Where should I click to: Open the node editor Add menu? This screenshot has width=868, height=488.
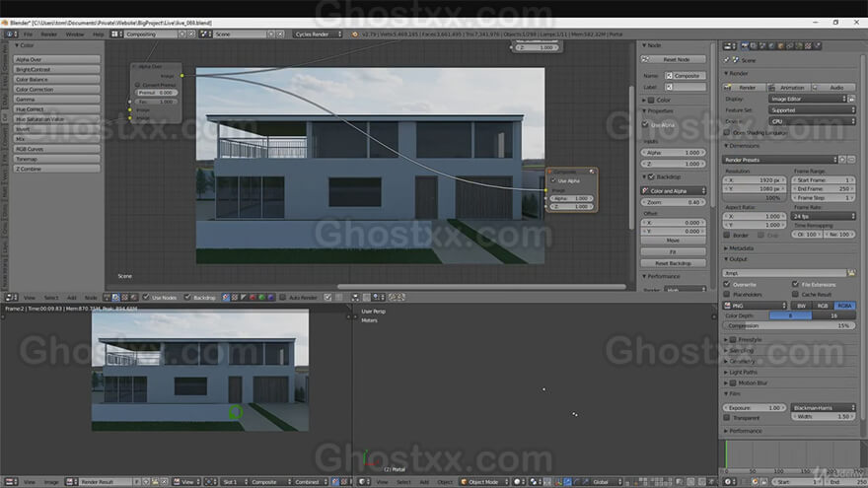[71, 298]
